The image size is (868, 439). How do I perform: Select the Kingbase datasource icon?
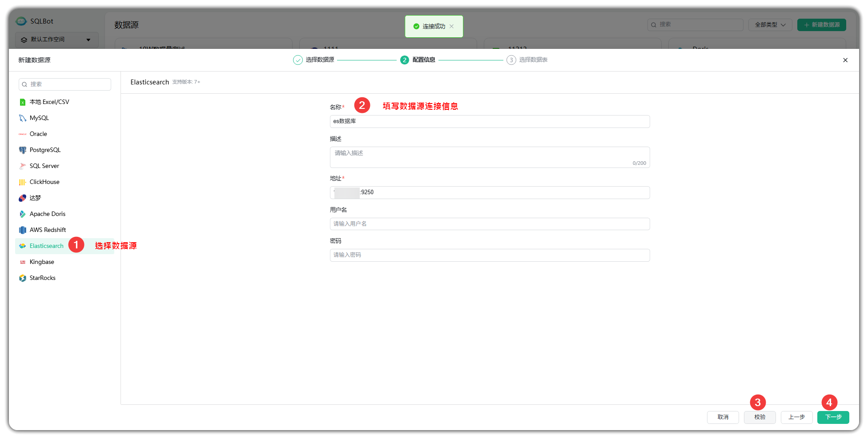click(x=23, y=262)
